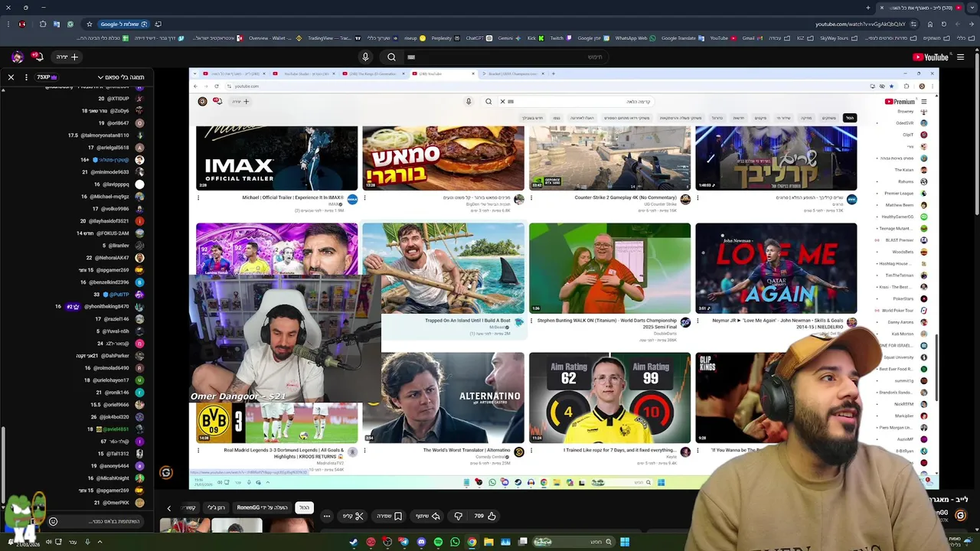Open BLAST Premier subscription in inner sidebar
The height and width of the screenshot is (551, 980).
pos(905,240)
